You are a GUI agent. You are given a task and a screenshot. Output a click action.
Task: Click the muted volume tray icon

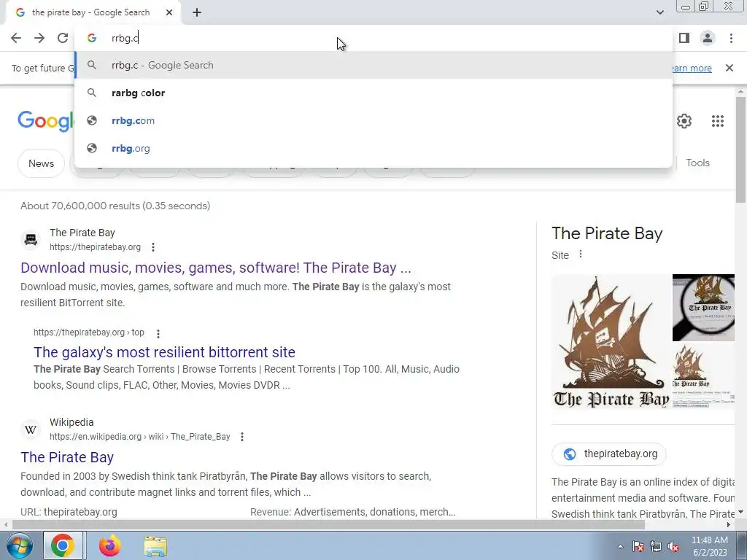tap(673, 547)
